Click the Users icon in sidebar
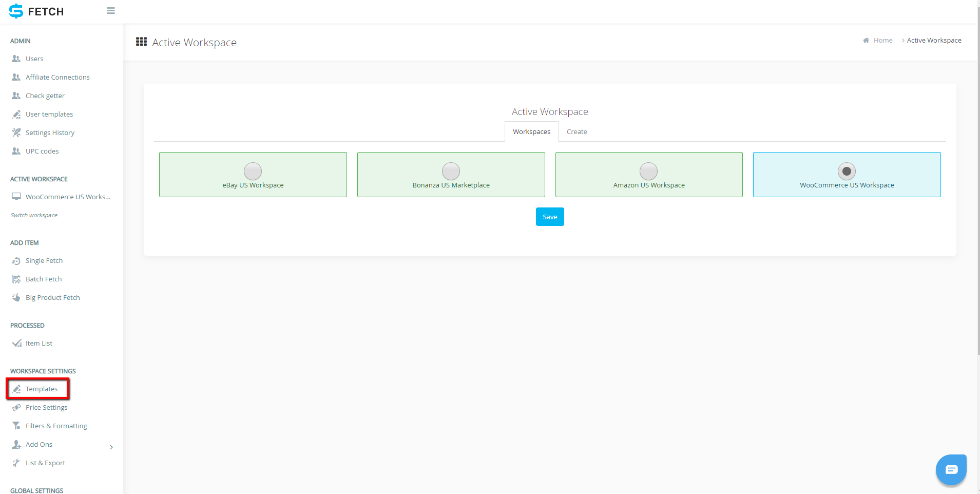The width and height of the screenshot is (980, 494). (x=16, y=59)
